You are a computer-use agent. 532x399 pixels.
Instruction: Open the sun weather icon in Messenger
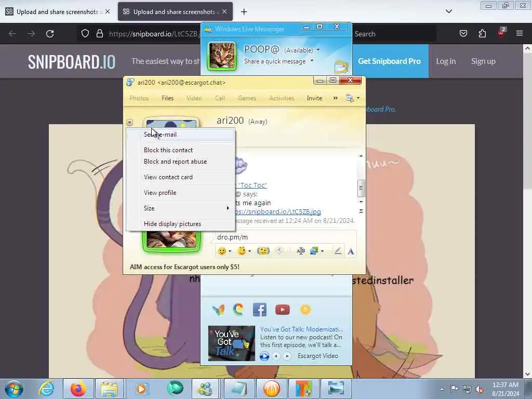305,310
